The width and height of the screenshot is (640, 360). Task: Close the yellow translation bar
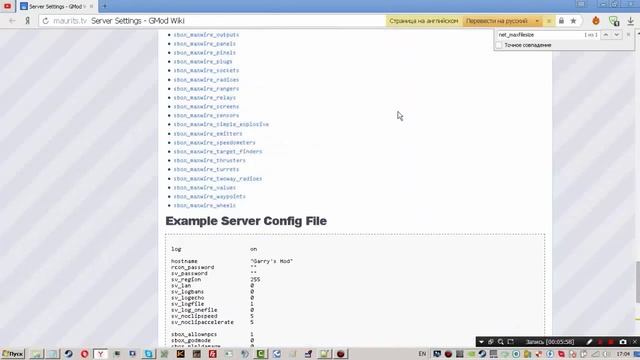[x=549, y=21]
